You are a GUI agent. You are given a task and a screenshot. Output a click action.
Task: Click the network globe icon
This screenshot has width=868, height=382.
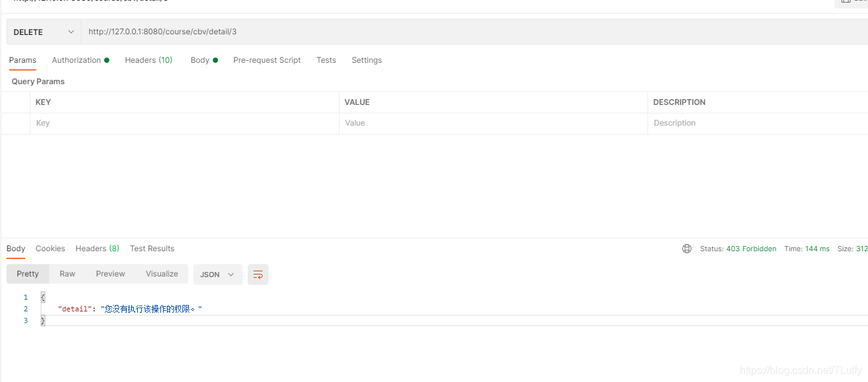687,249
